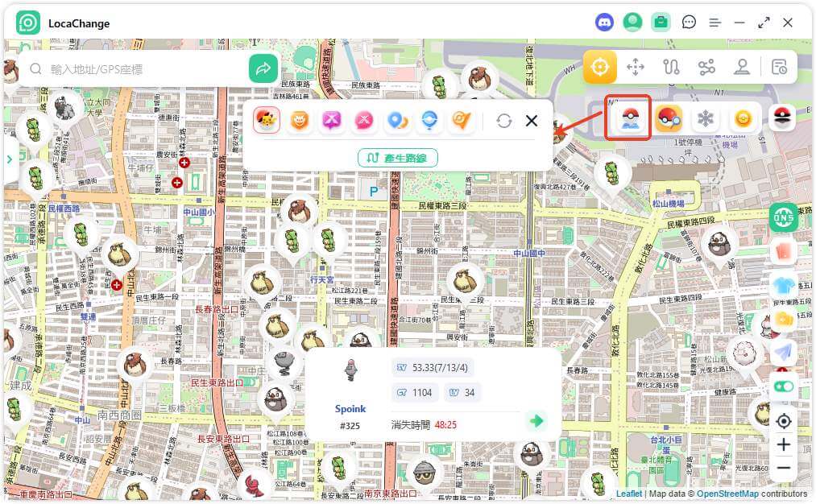Select the orange route filter icon

(462, 121)
